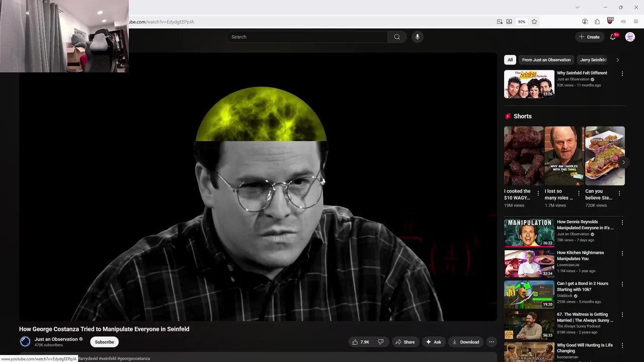Open options for Why Seinfeld Felt Different
Screen dimensions: 644x362
622,73
